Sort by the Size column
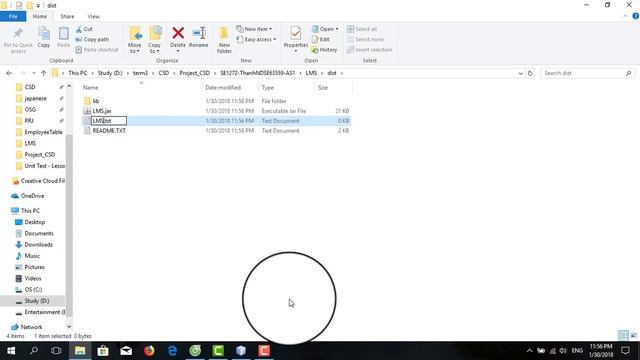This screenshot has height=360, width=640. (x=323, y=87)
